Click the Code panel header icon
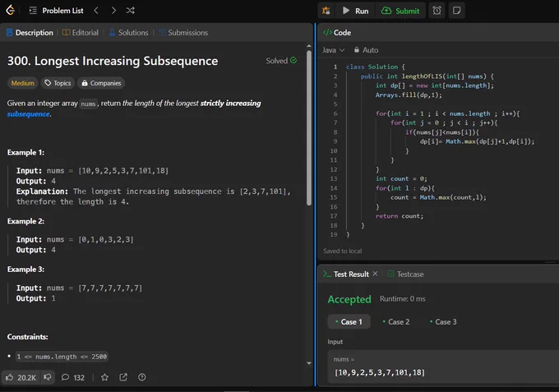559x392 pixels. (x=327, y=32)
